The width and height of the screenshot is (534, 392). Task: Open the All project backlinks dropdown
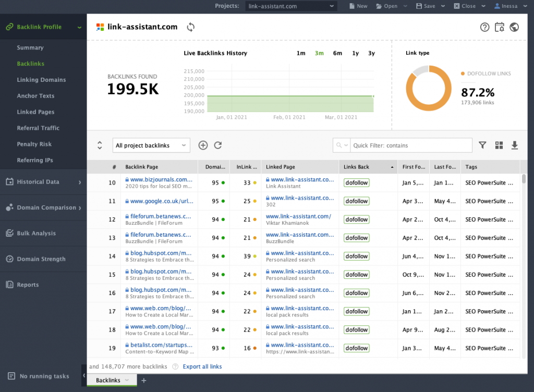pyautogui.click(x=151, y=145)
